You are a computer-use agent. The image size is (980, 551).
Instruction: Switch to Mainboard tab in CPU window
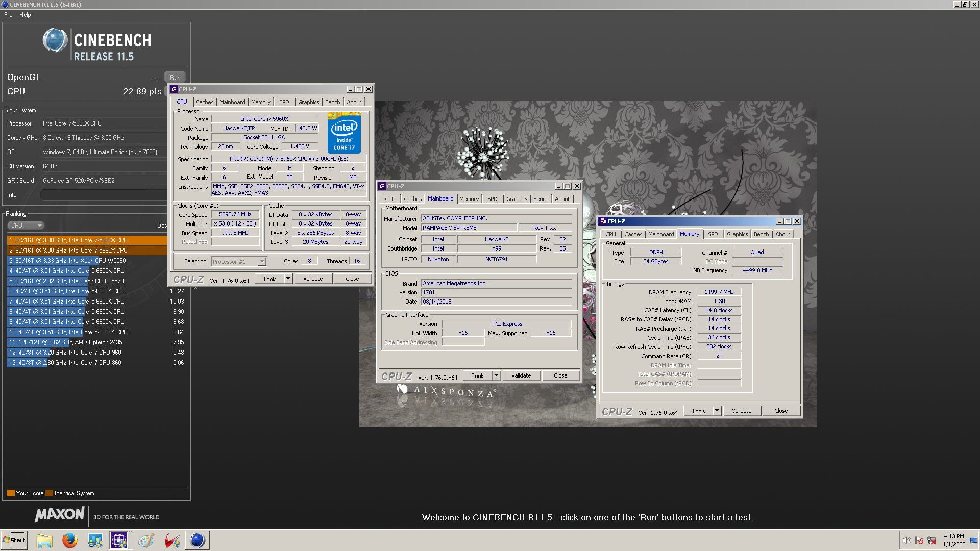pos(232,102)
